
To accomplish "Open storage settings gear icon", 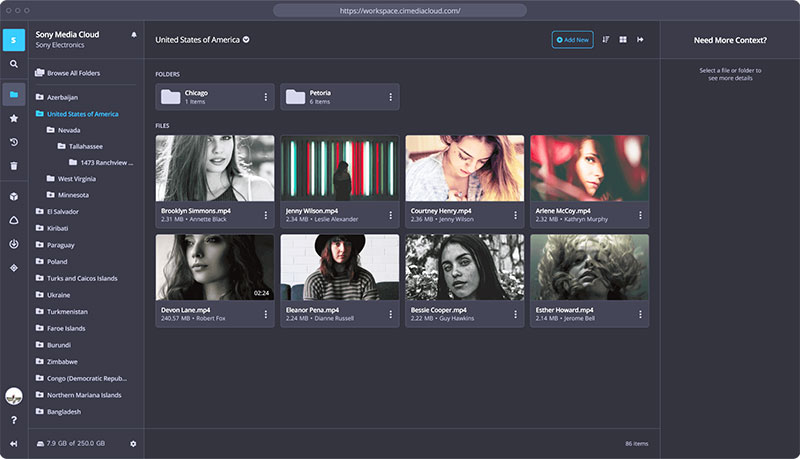I will [x=133, y=444].
